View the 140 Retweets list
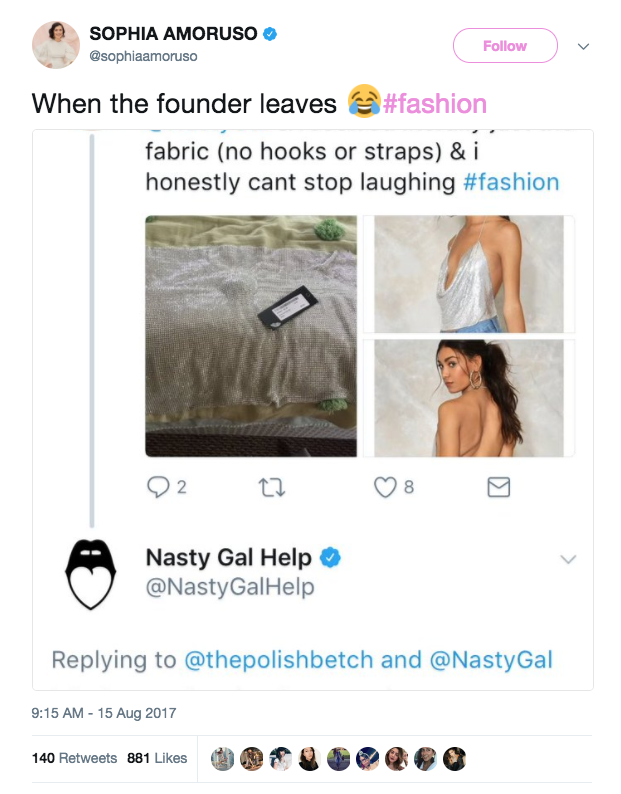621x794 pixels. point(74,758)
